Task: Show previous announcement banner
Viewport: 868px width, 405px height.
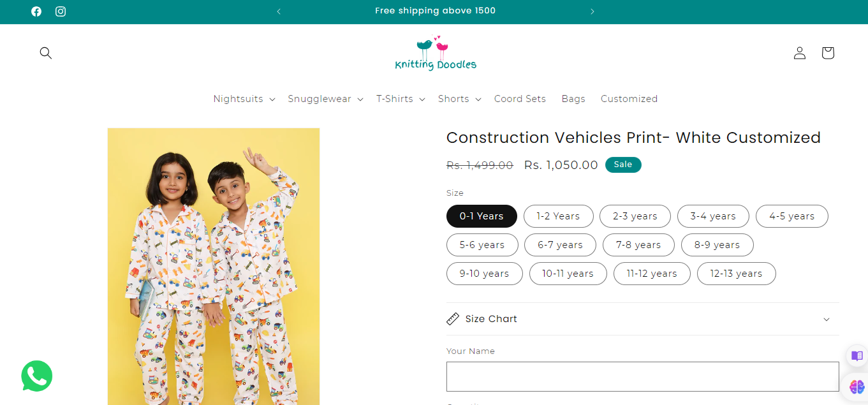Action: pos(279,11)
